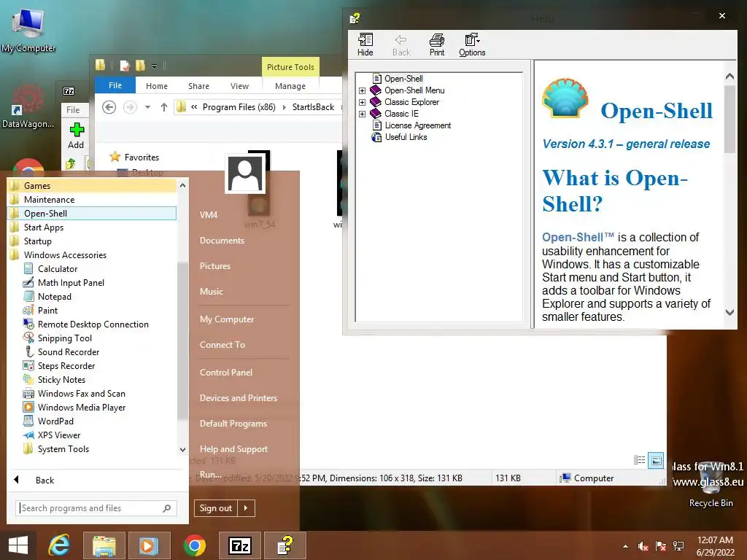Expand the Classic IE help topic

[362, 114]
